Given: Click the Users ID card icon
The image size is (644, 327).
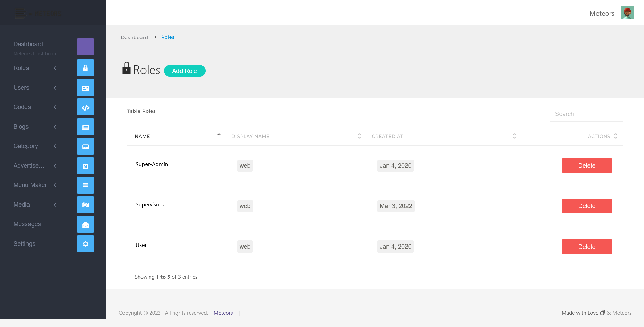Looking at the screenshot, I should tap(86, 88).
